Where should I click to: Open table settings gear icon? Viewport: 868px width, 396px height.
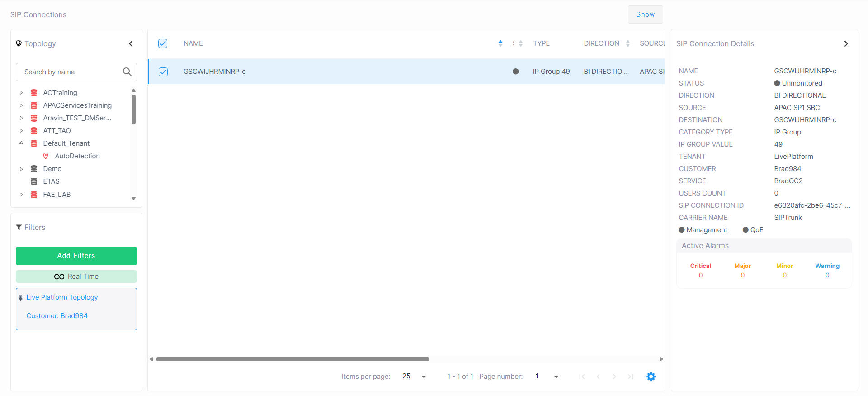(x=651, y=377)
